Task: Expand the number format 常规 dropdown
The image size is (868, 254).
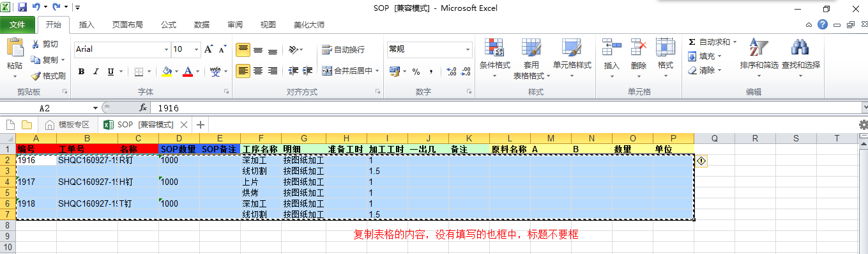Action: 468,49
